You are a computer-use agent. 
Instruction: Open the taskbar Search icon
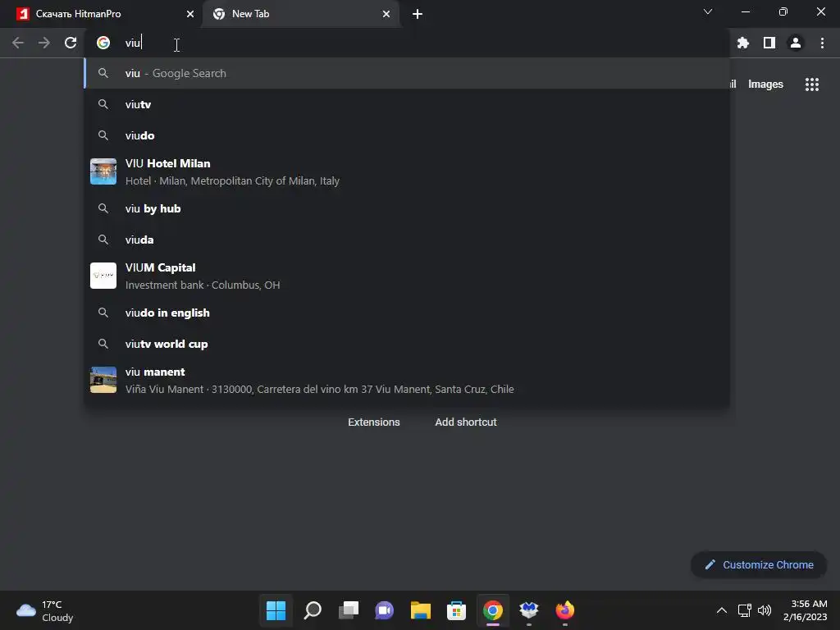(x=313, y=610)
